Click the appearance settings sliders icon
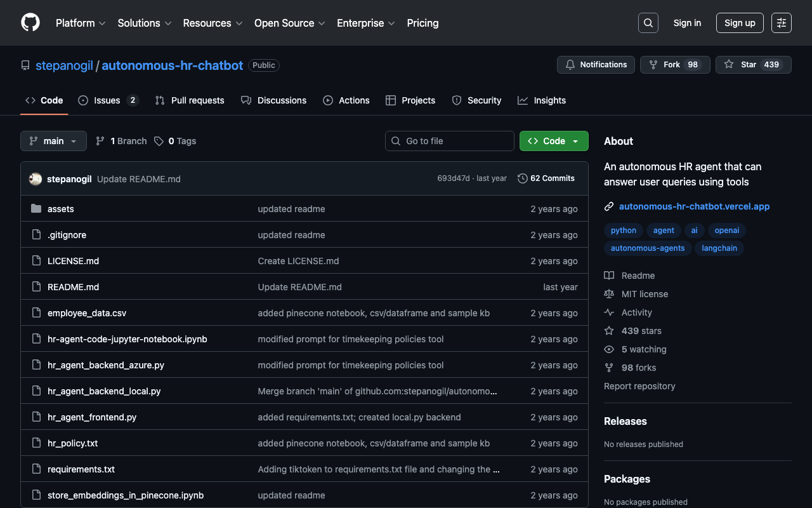Viewport: 812px width, 508px height. (781, 23)
